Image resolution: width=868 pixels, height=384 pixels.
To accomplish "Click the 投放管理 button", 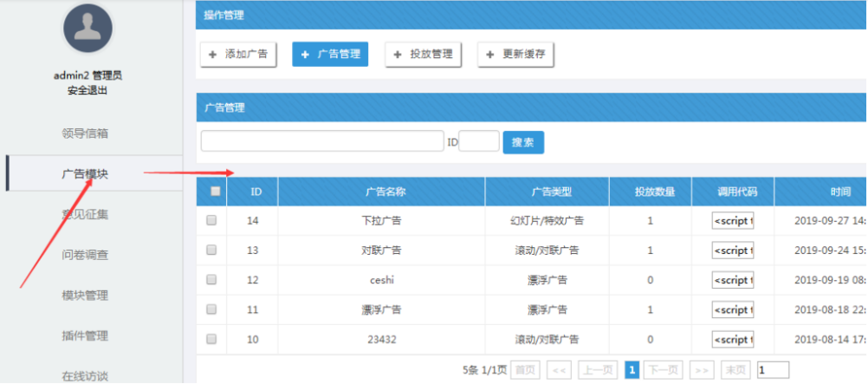I will click(423, 55).
